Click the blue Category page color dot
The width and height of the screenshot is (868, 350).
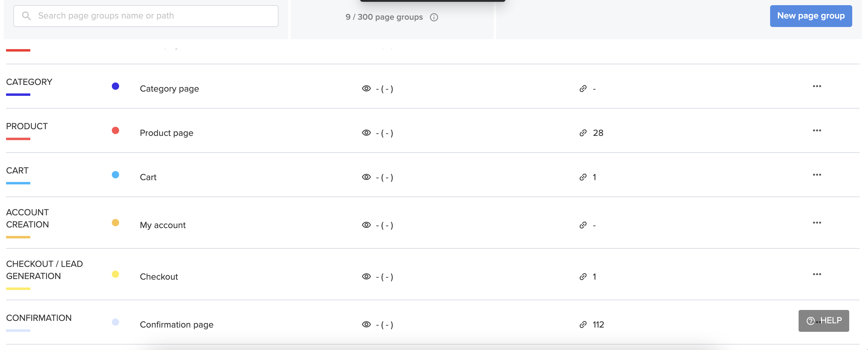(x=115, y=86)
